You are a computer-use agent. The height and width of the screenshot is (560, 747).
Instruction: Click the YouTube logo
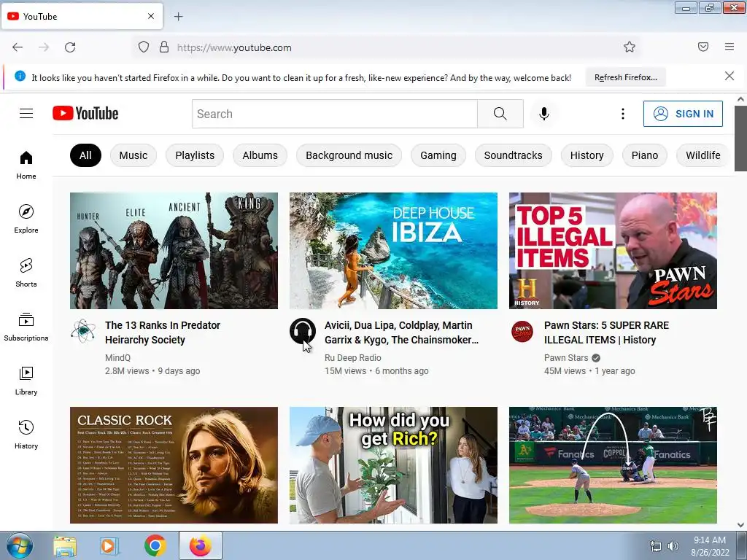pos(85,113)
